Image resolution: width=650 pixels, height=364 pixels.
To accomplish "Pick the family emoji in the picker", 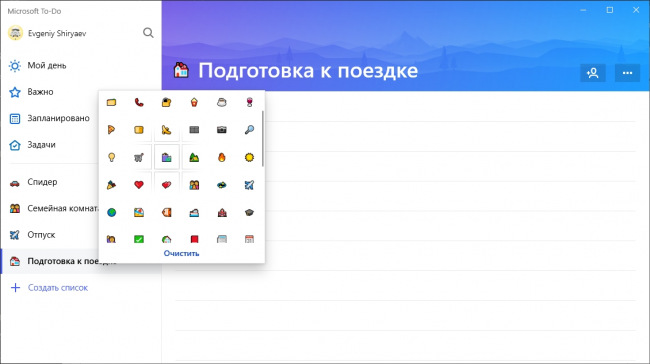I will (x=194, y=185).
